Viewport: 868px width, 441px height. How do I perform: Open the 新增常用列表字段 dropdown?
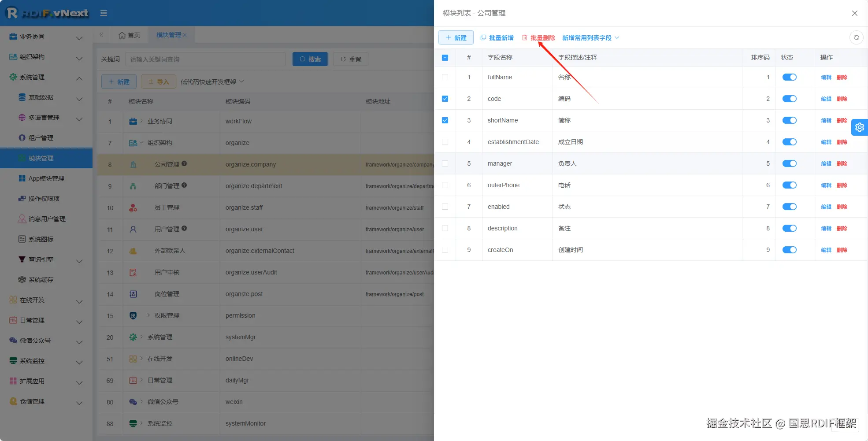pos(591,38)
